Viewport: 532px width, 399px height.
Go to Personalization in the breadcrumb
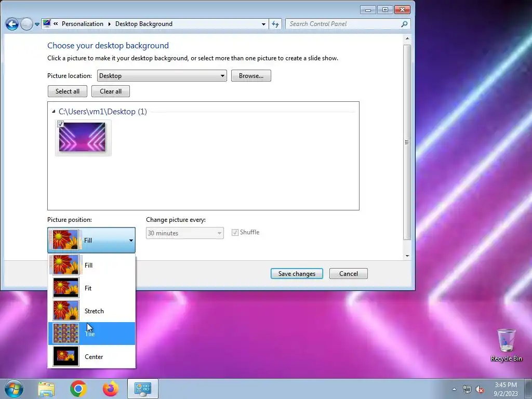pos(83,24)
